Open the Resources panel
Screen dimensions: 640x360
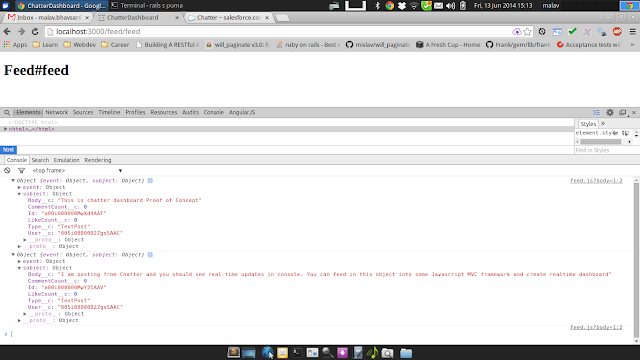click(x=164, y=112)
